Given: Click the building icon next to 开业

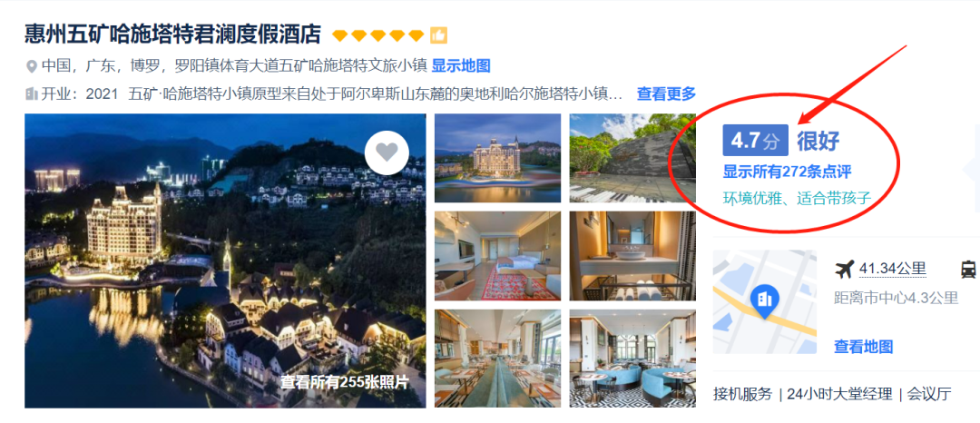Looking at the screenshot, I should (x=31, y=94).
